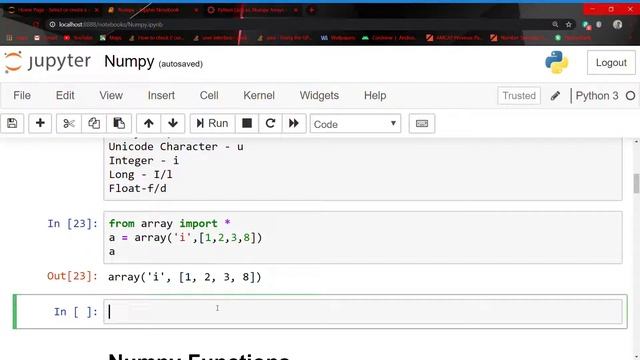Open the cell type dropdown showing Code
The image size is (640, 360).
pos(355,124)
